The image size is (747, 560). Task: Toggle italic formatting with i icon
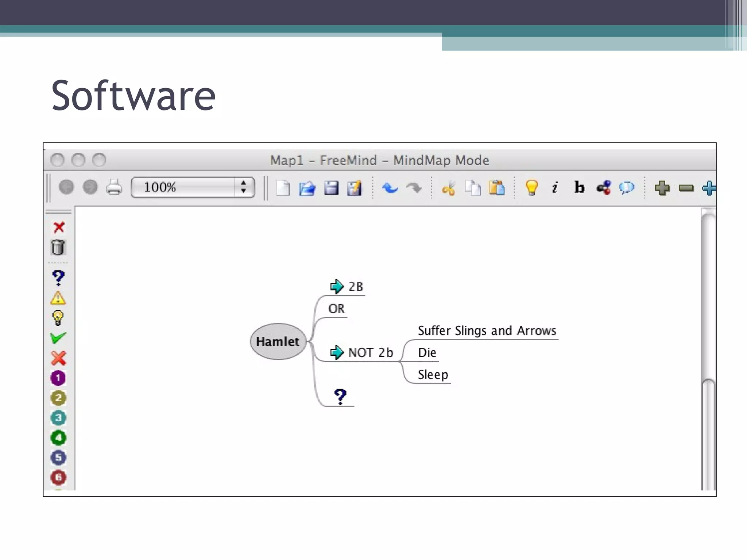pos(555,188)
